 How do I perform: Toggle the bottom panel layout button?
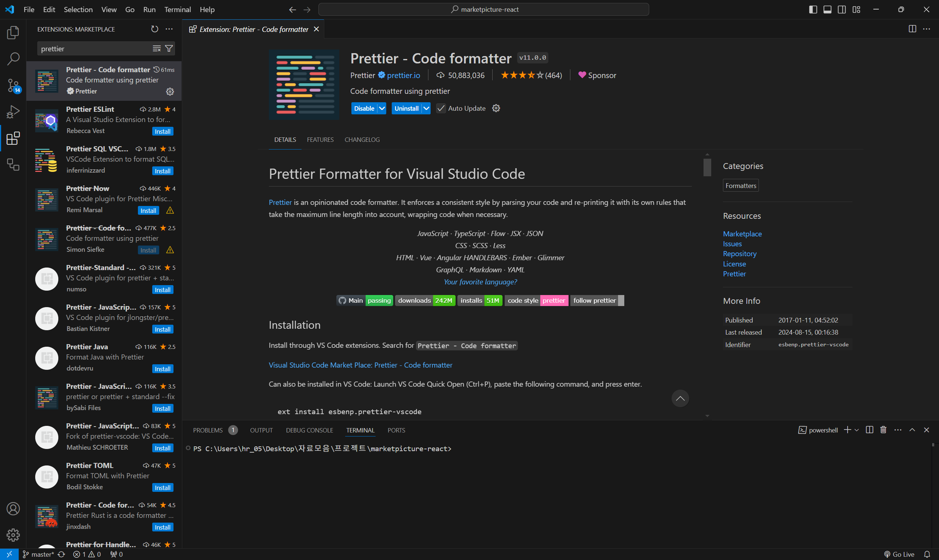tap(827, 10)
